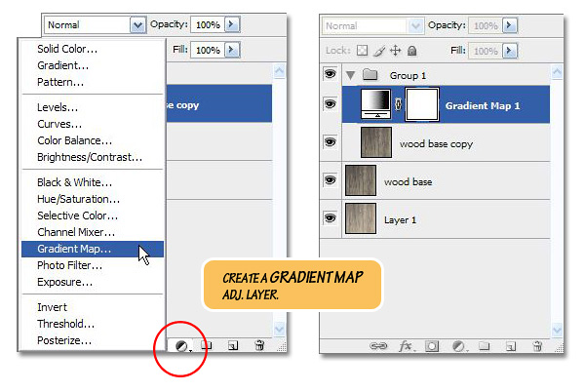Viewport: 585px width, 392px height.
Task: Click adjustment layer icon in Gradient Map panel footer
Action: [x=458, y=346]
